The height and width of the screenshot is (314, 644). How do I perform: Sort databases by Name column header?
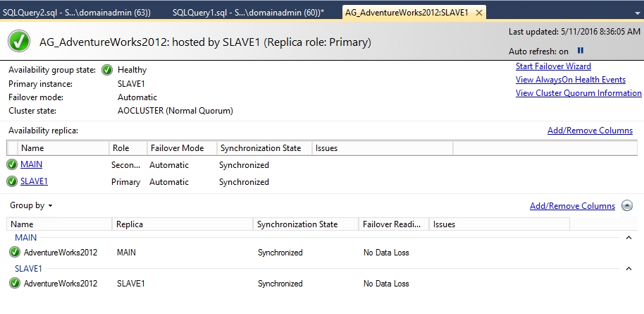click(x=59, y=224)
